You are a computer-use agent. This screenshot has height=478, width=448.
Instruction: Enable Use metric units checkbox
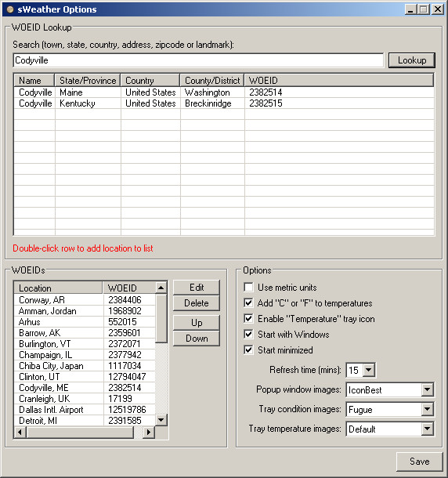pyautogui.click(x=248, y=287)
